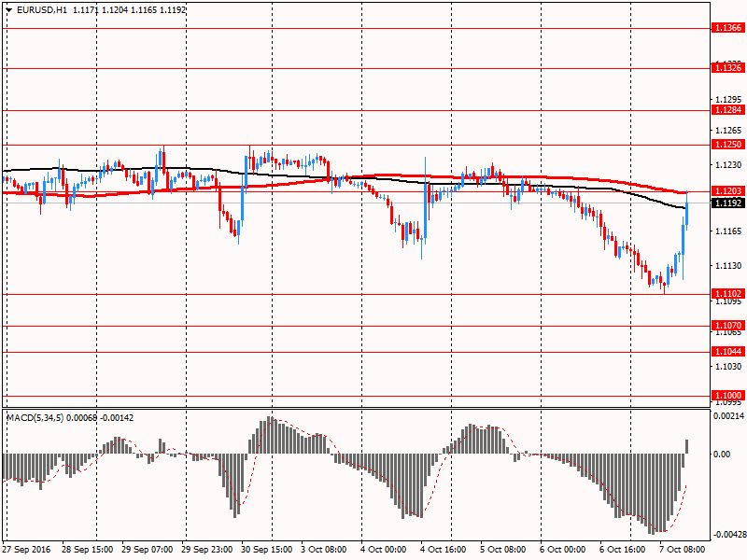Image resolution: width=747 pixels, height=560 pixels.
Task: Click the MACD scale value -0.00428
Action: pos(728,535)
